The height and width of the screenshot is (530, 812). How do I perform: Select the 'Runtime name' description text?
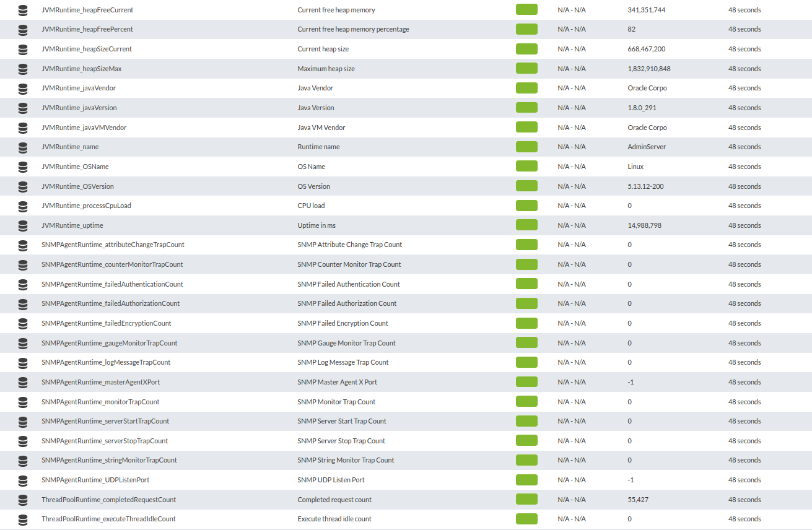(318, 147)
